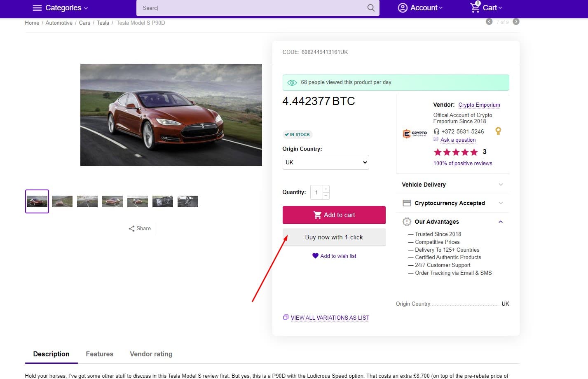Open the Origin Country dropdown
588x379 pixels.
(x=326, y=162)
